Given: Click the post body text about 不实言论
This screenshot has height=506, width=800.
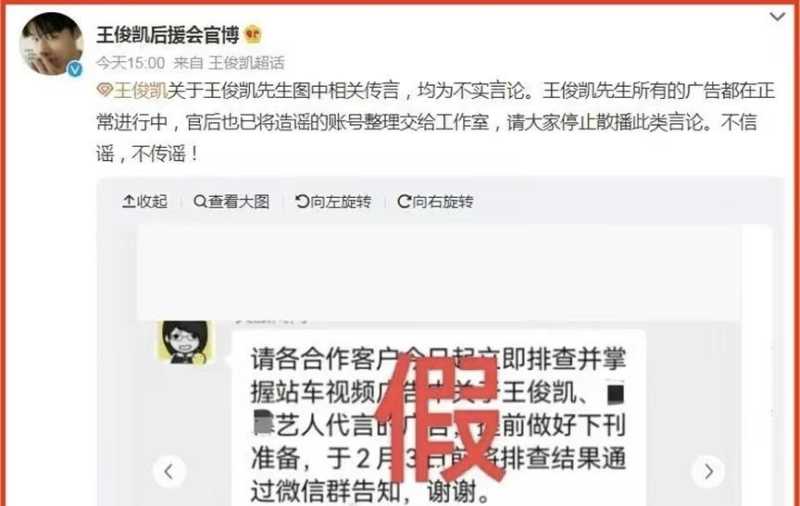Looking at the screenshot, I should point(435,122).
